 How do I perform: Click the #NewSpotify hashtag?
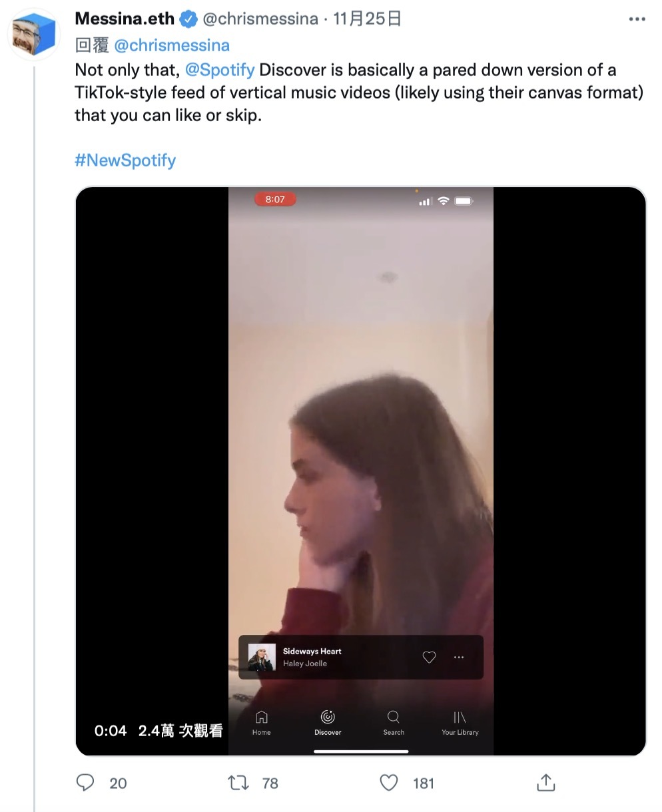click(x=125, y=160)
